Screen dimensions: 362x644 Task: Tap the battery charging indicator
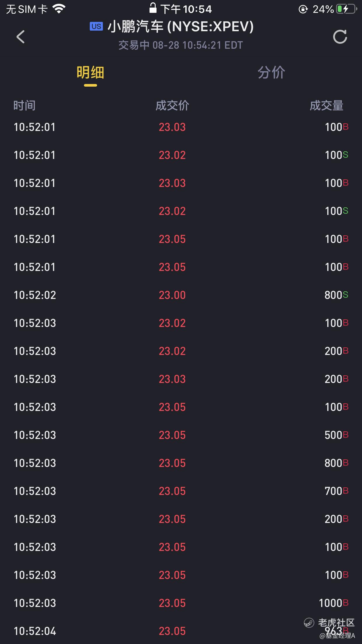pos(347,9)
